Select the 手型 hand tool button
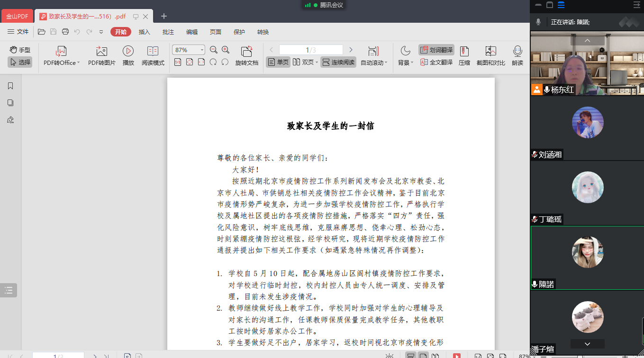Viewport: 644px width, 358px height. pos(20,50)
